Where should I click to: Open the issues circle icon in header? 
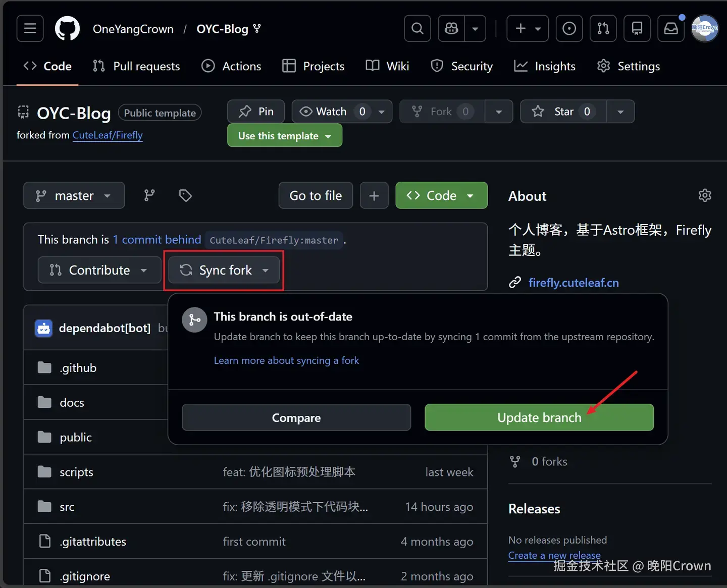pyautogui.click(x=569, y=28)
